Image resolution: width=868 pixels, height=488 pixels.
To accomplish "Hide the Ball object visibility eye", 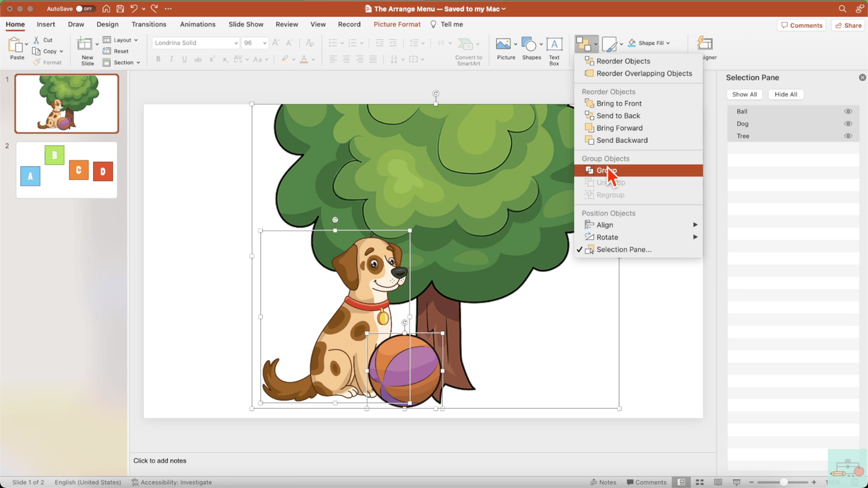I will pos(848,112).
